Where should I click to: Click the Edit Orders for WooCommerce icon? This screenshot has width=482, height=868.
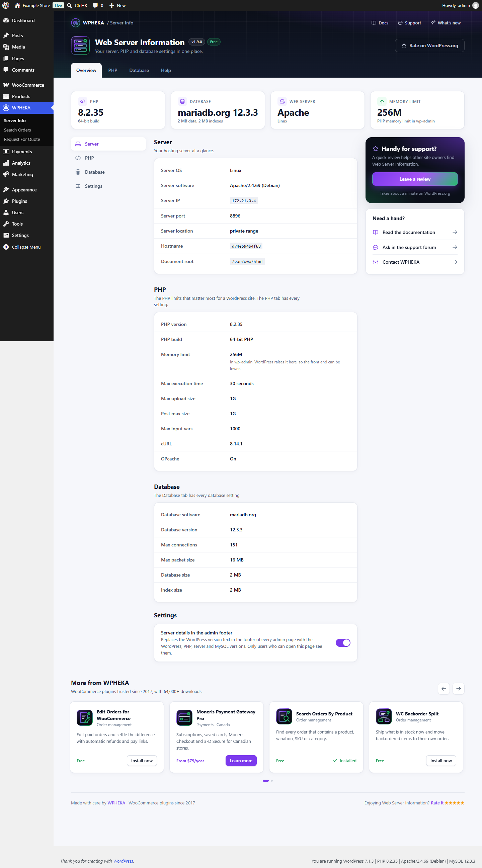point(85,718)
